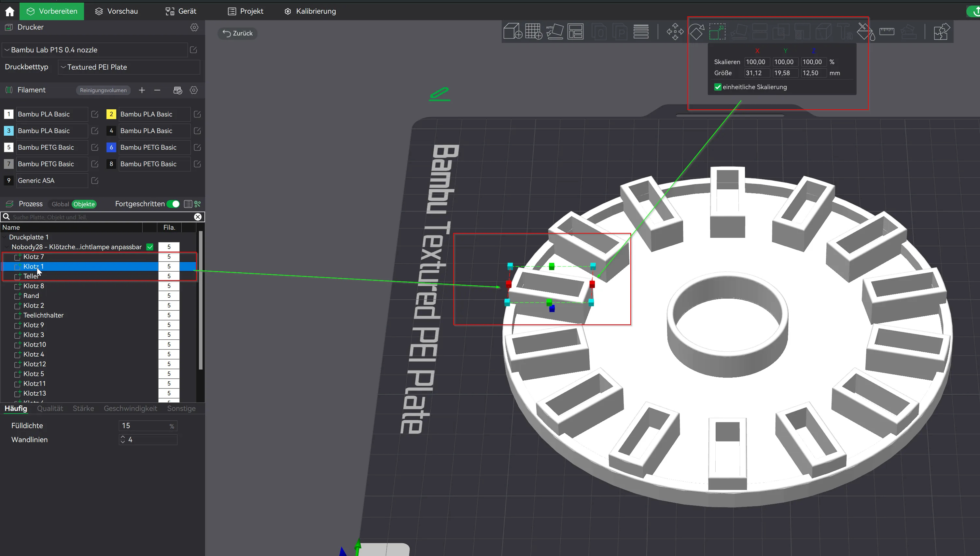980x556 pixels.
Task: Run the Auto orient tool
Action: tap(555, 31)
